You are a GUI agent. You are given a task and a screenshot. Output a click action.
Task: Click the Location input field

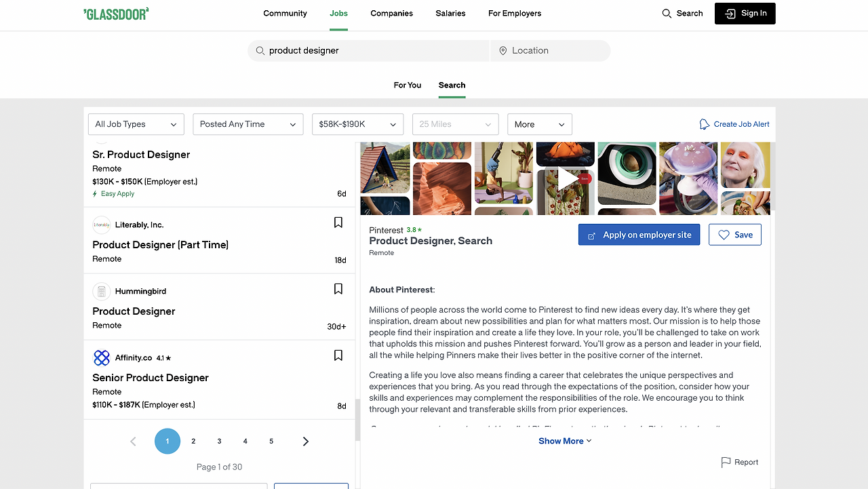(551, 51)
